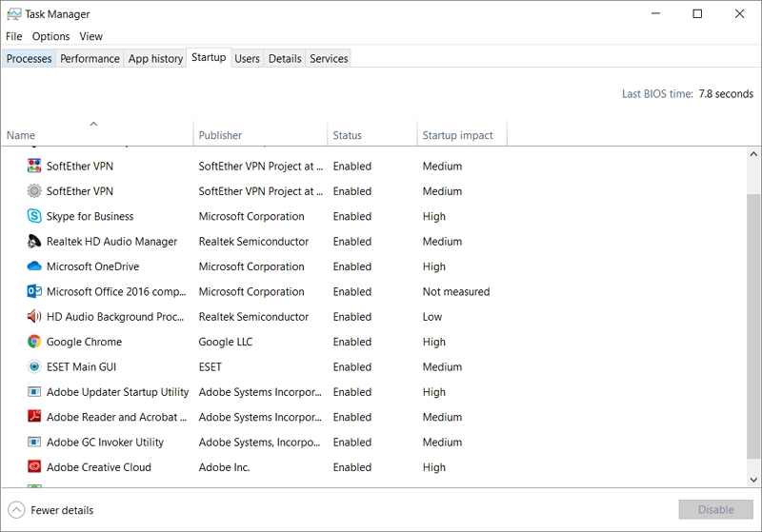The image size is (762, 532).
Task: Click the scrollbar up arrow
Action: point(753,154)
